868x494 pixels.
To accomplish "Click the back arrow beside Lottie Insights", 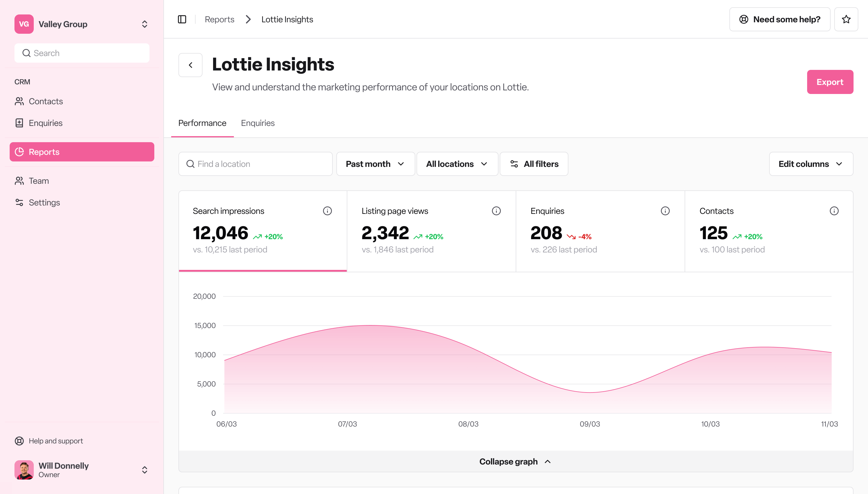I will coord(190,65).
